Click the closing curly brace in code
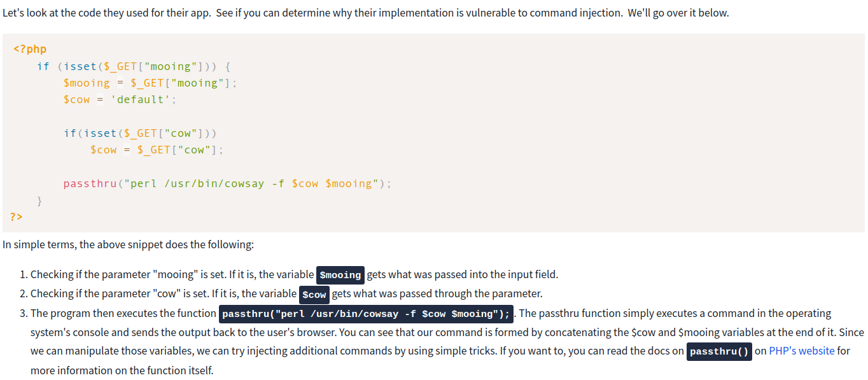 40,201
